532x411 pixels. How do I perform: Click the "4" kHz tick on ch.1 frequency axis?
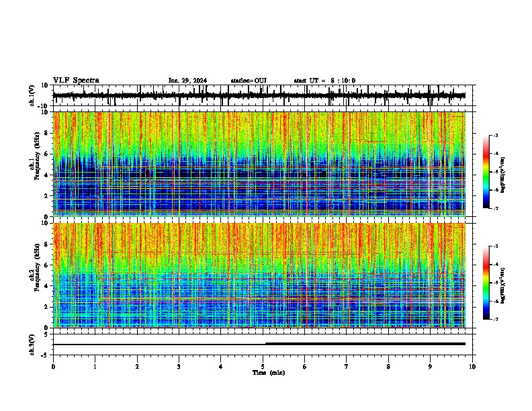pos(46,175)
